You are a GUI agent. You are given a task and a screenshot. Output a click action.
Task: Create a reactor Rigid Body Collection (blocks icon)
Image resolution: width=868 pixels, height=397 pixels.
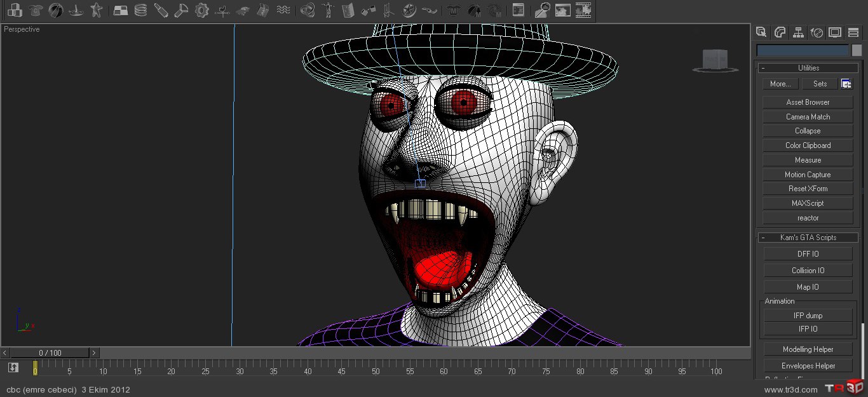[15, 10]
